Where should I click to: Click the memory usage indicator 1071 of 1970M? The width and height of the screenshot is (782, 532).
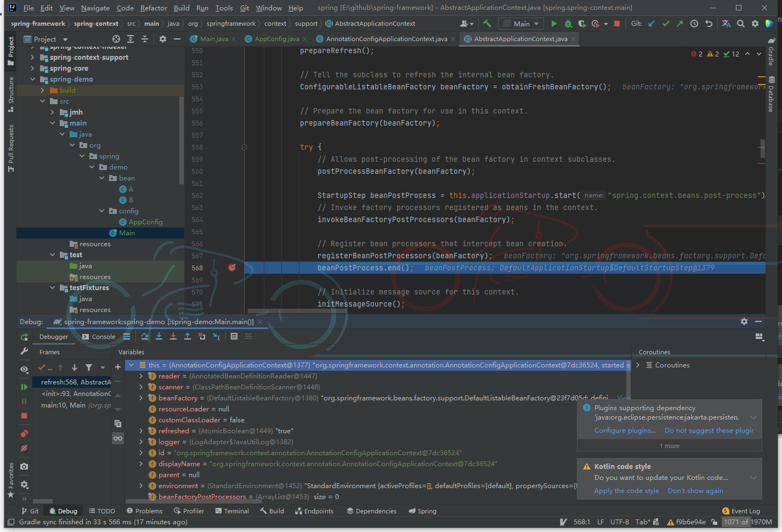coord(747,522)
